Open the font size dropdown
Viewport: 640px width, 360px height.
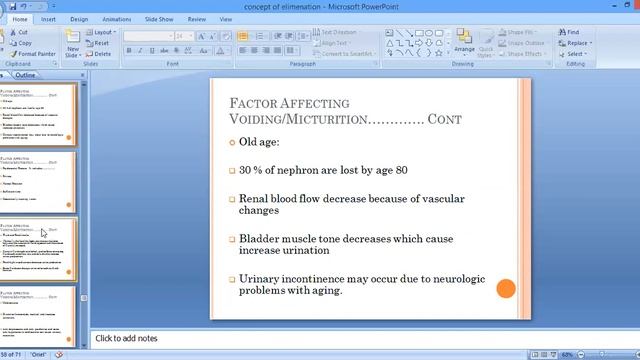point(190,36)
